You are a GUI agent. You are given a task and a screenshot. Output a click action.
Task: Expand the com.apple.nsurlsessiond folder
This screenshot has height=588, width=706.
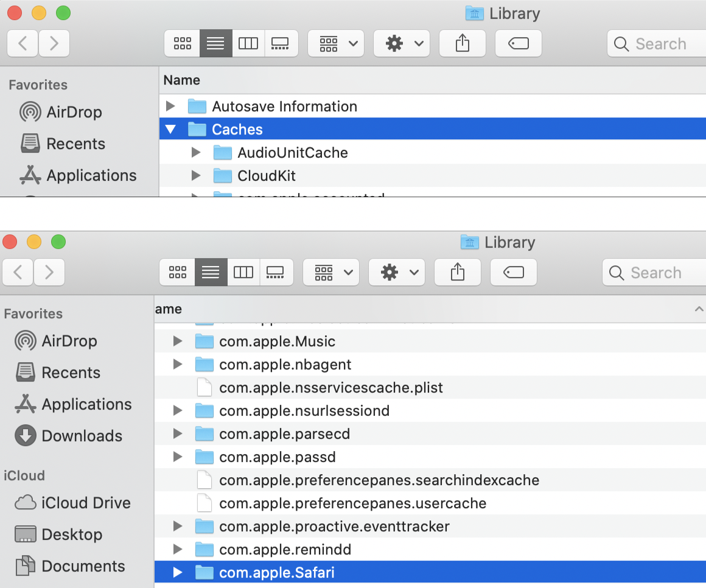pyautogui.click(x=178, y=411)
